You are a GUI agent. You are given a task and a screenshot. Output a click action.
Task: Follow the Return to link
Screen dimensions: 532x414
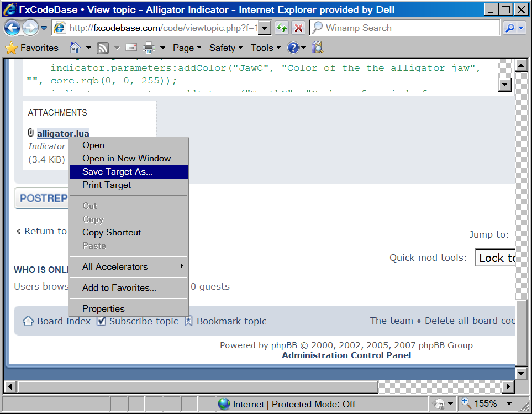pyautogui.click(x=45, y=231)
